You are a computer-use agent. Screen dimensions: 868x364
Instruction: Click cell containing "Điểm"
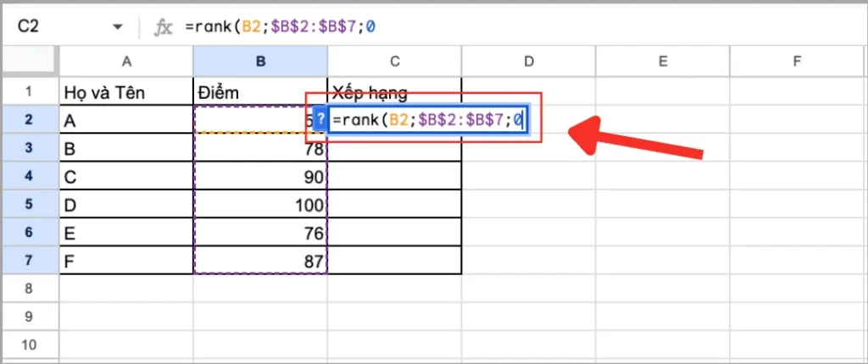click(260, 91)
